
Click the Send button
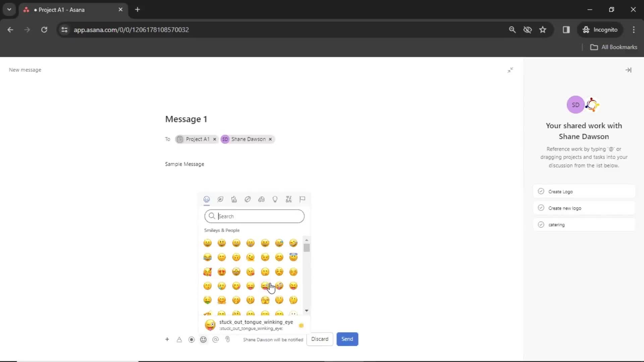point(347,339)
